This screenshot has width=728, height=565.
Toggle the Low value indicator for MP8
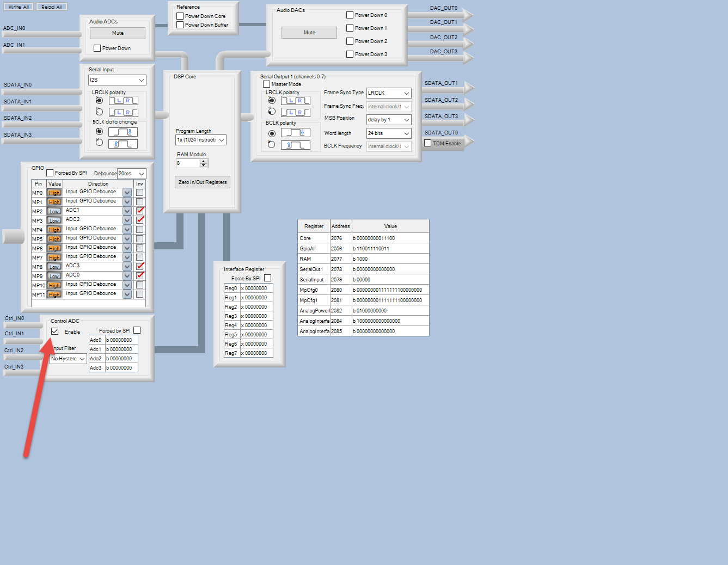pyautogui.click(x=54, y=267)
